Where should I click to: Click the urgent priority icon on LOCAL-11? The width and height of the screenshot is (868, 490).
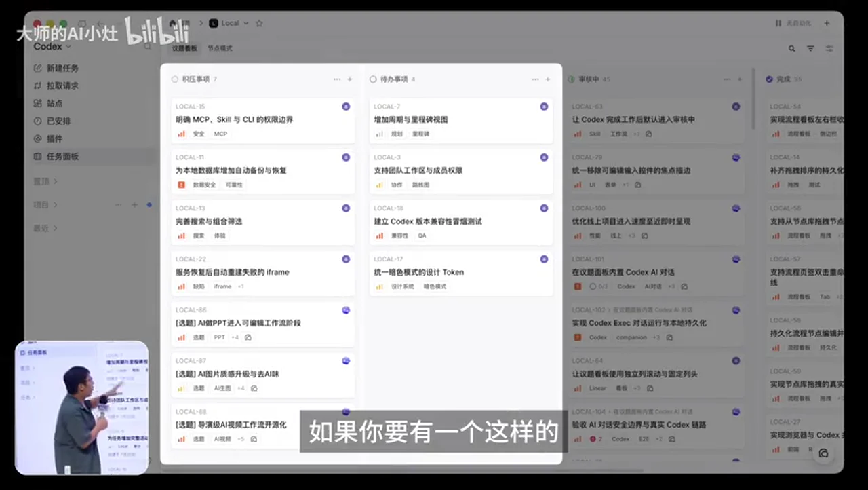coord(182,185)
